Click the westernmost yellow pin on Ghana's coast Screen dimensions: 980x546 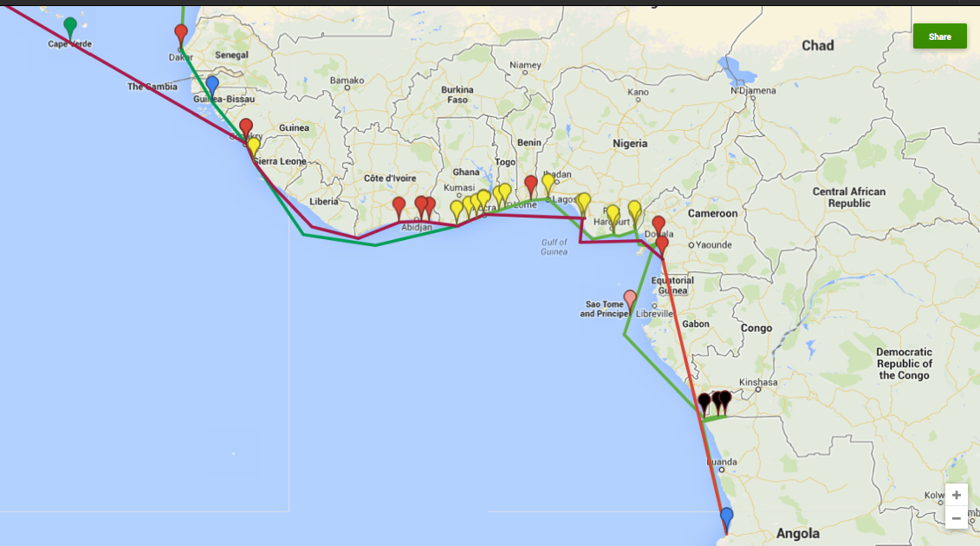tap(457, 210)
